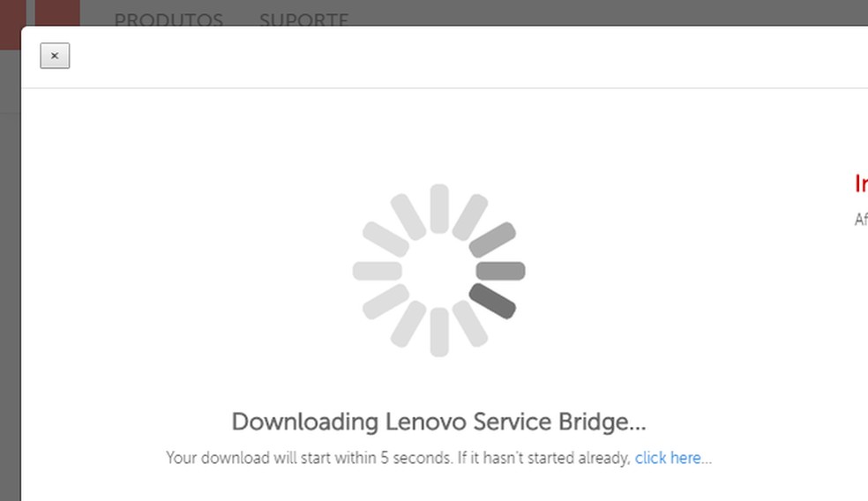Close the download dialog with the × button
The image size is (868, 501).
pos(55,56)
